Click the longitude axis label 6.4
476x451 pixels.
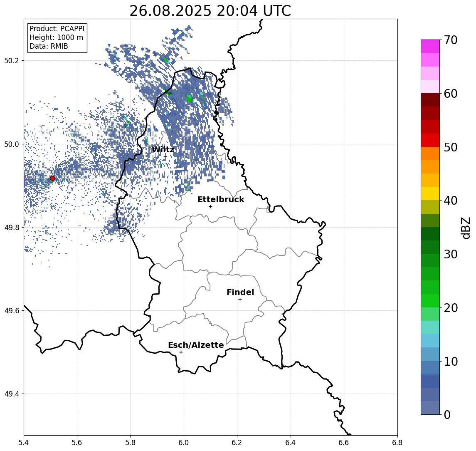pos(291,443)
